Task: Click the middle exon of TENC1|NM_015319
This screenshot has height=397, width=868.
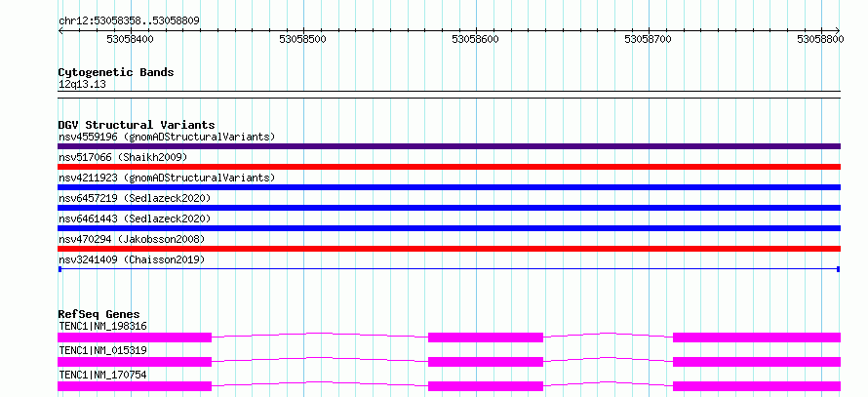Action: 486,362
